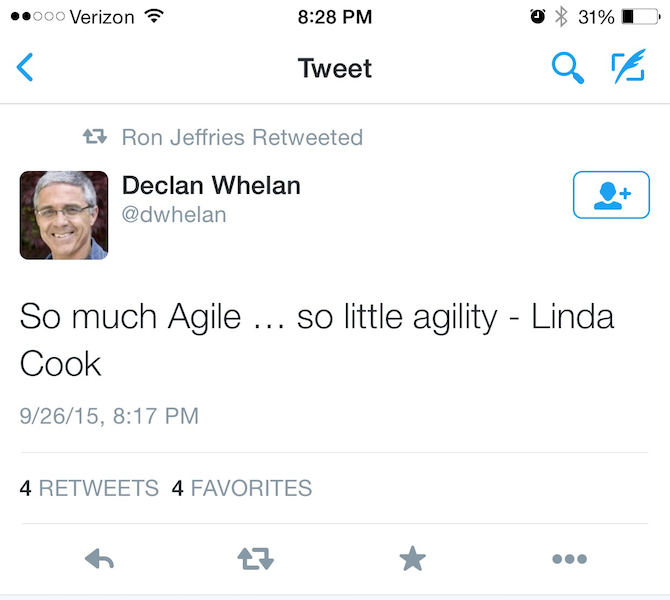Open more options with the three dots

click(x=569, y=559)
